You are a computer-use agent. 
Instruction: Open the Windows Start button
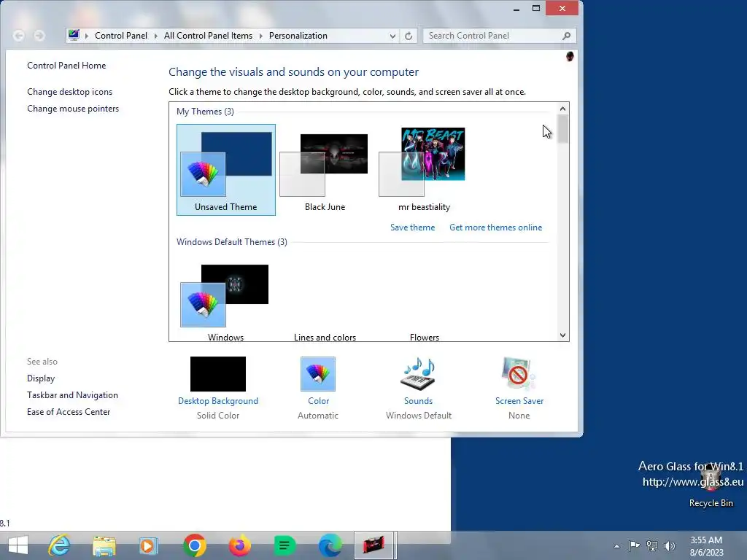(x=18, y=545)
